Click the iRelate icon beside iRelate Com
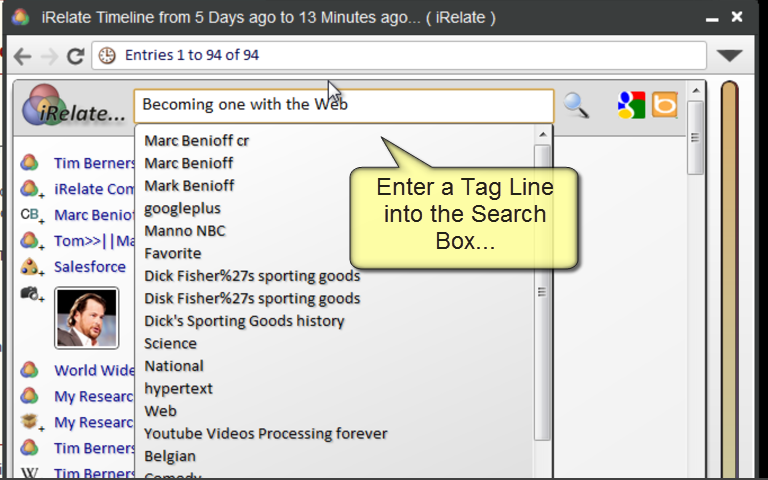Image resolution: width=768 pixels, height=480 pixels. click(31, 189)
